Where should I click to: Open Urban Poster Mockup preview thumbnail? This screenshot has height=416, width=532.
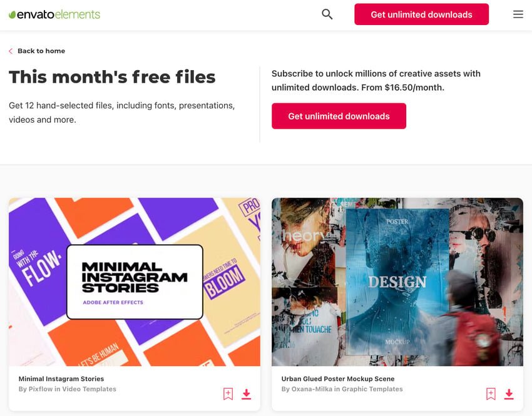pyautogui.click(x=397, y=282)
